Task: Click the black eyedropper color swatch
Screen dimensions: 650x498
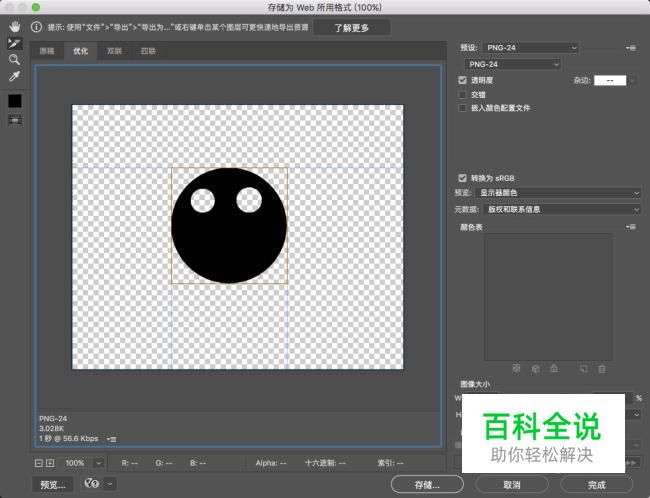Action: tap(15, 101)
